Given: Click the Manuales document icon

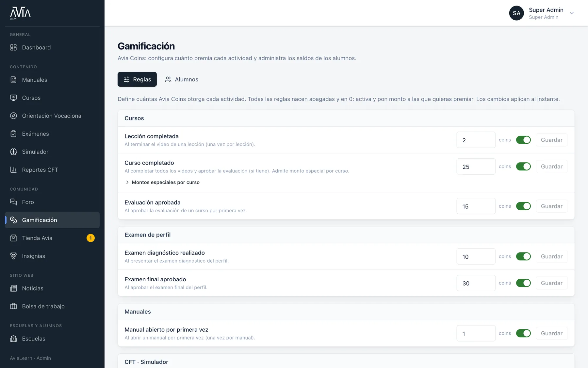Looking at the screenshot, I should click(x=13, y=80).
